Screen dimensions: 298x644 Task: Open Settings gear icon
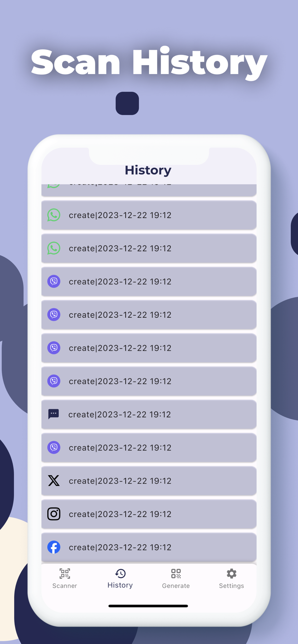pos(232,573)
